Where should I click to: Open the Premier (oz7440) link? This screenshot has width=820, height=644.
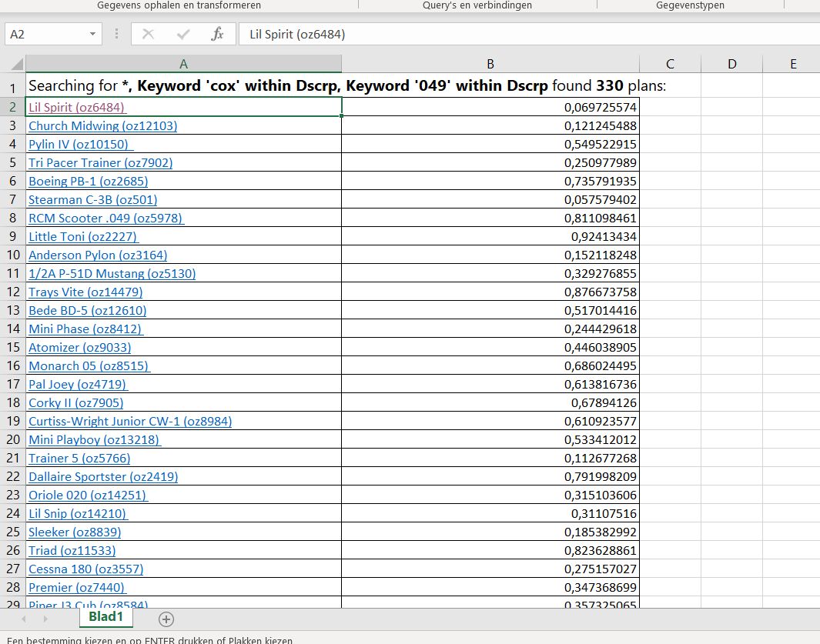click(x=76, y=588)
